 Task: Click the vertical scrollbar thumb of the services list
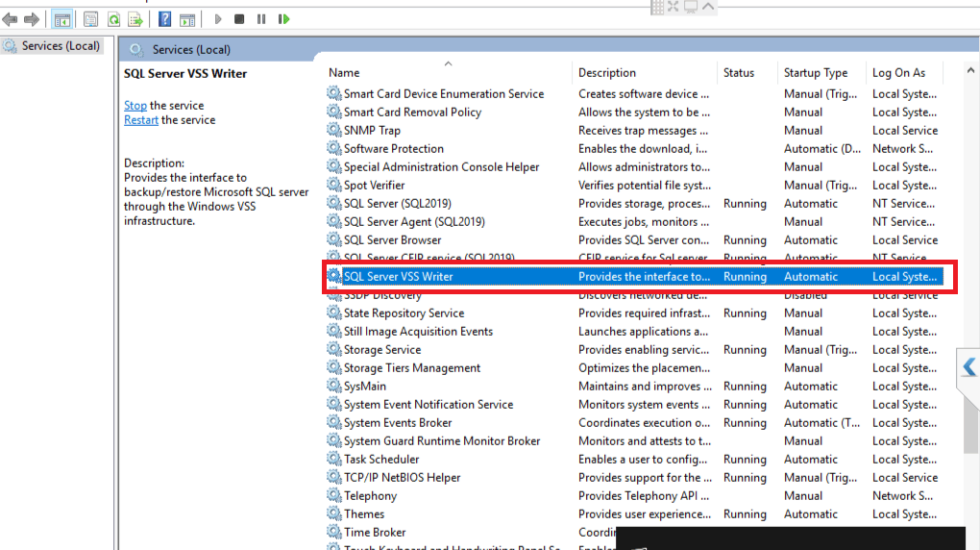point(970,422)
